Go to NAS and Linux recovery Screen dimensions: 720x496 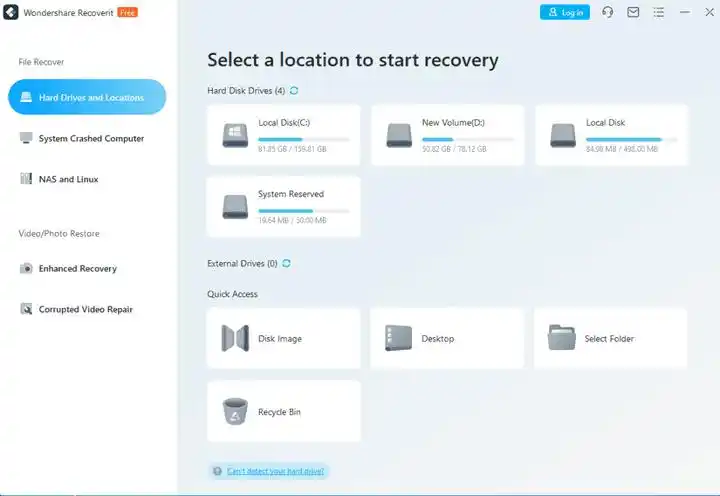[68, 180]
